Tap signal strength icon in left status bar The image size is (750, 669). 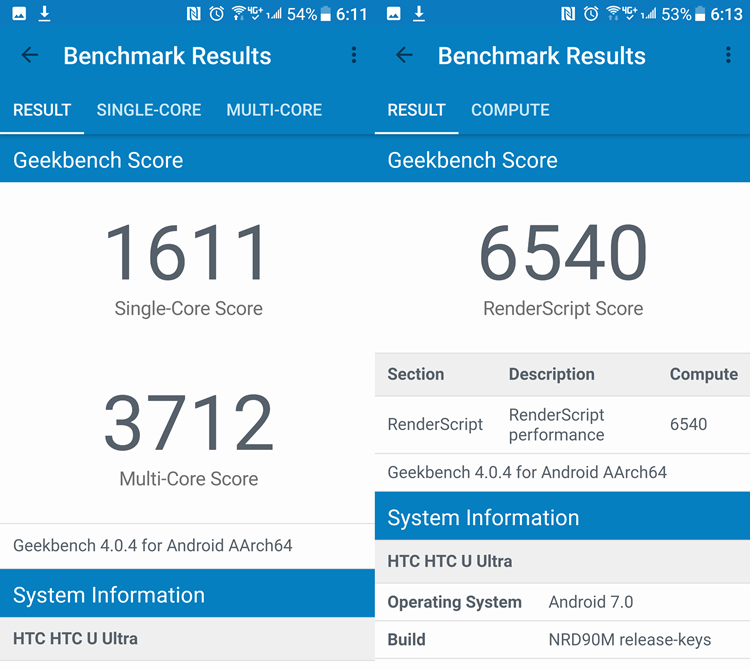click(x=274, y=14)
